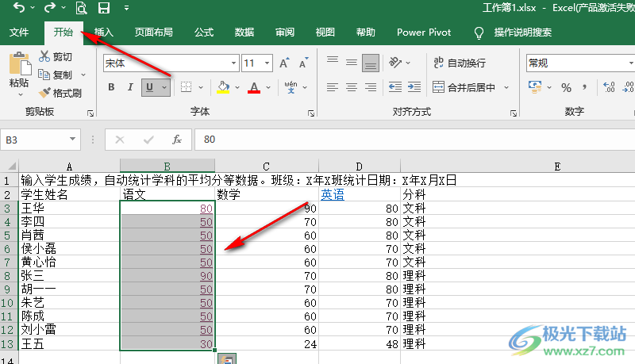The height and width of the screenshot is (364, 635).
Task: Select column C header
Action: point(267,167)
